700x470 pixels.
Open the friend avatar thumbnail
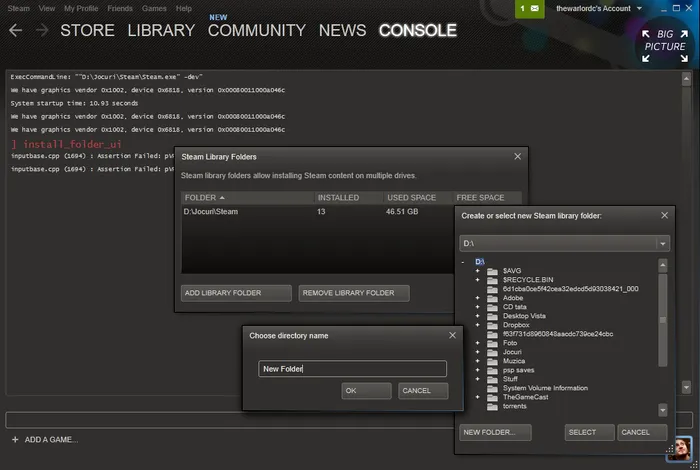[x=680, y=448]
